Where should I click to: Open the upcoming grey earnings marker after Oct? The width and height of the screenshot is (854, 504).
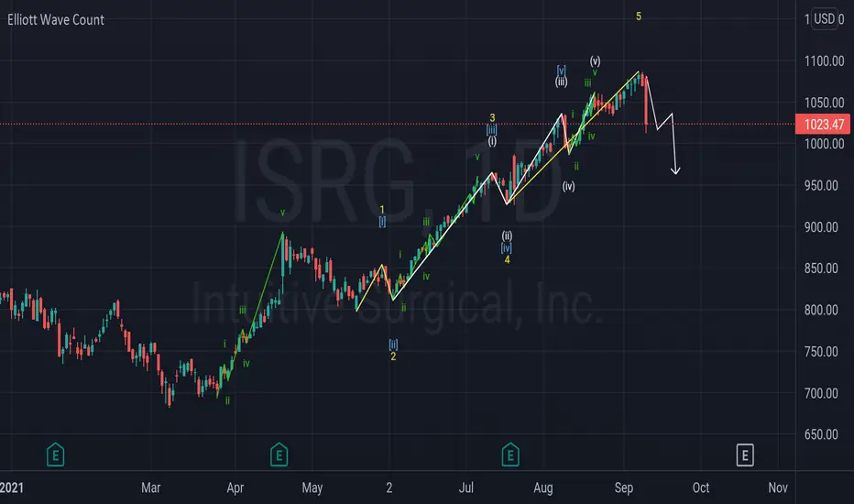tap(745, 455)
